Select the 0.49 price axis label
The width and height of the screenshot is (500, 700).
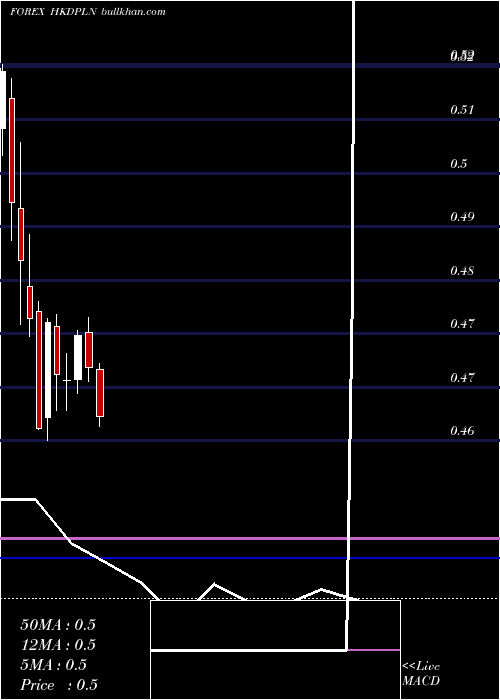tap(462, 217)
